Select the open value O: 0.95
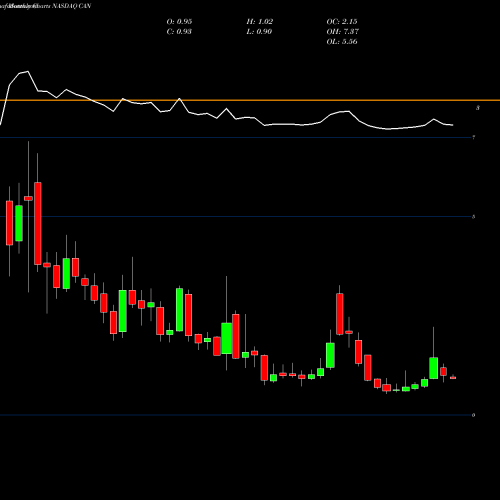The image size is (500, 500). (179, 22)
